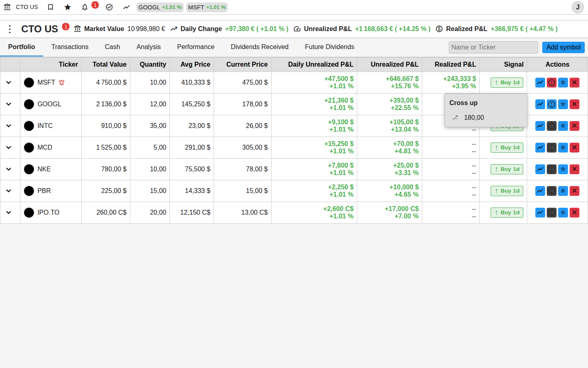The image size is (588, 368).
Task: Click the circled checkmark icon in top bar
Action: pos(109,7)
